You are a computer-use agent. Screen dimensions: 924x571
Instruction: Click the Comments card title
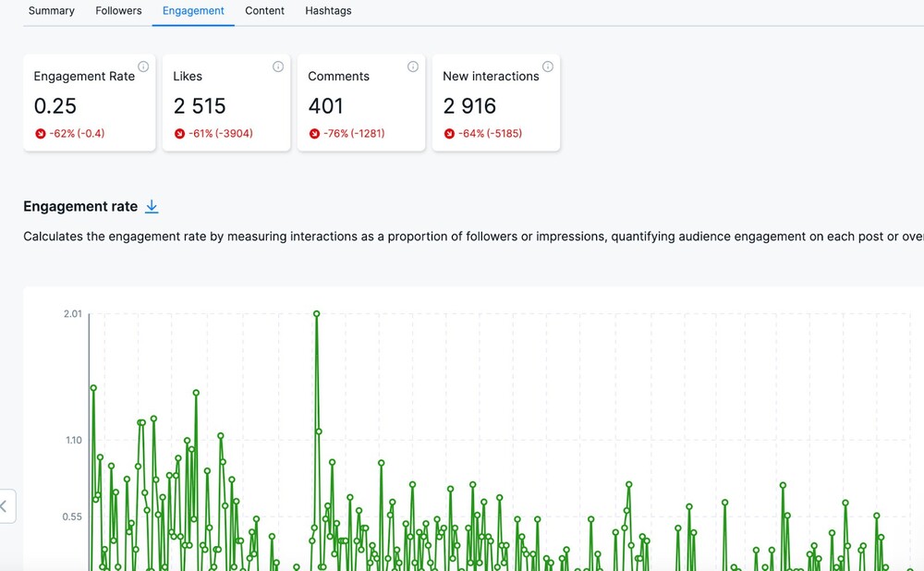(x=339, y=76)
